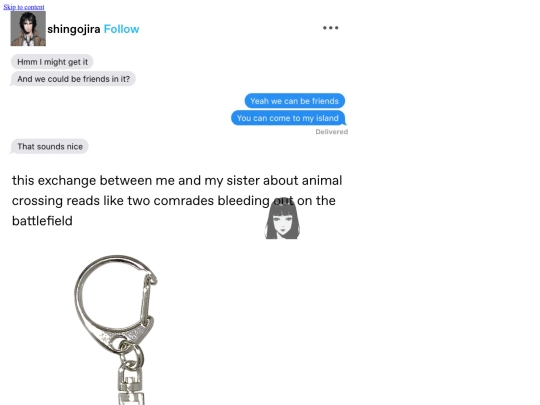Open the shingojira username profile
540x405 pixels.
click(x=74, y=29)
